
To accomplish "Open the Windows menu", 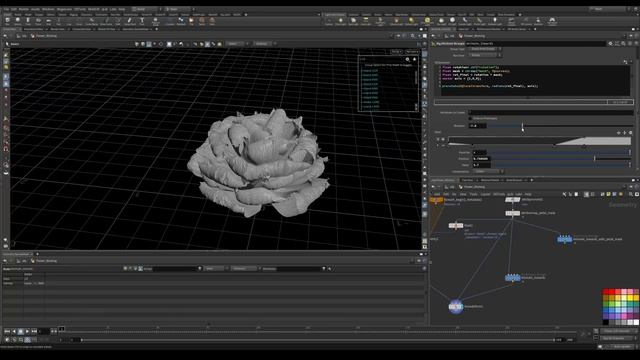I will (48, 9).
